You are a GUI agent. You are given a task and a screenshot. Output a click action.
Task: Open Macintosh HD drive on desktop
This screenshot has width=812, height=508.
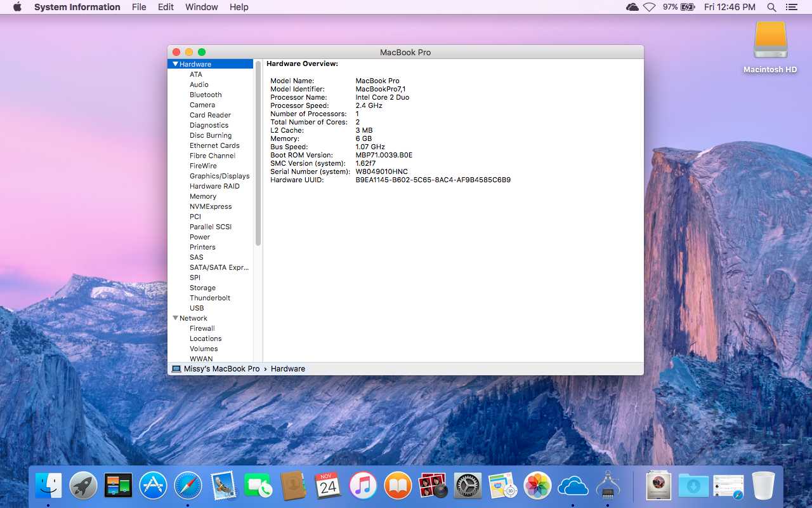click(x=770, y=48)
